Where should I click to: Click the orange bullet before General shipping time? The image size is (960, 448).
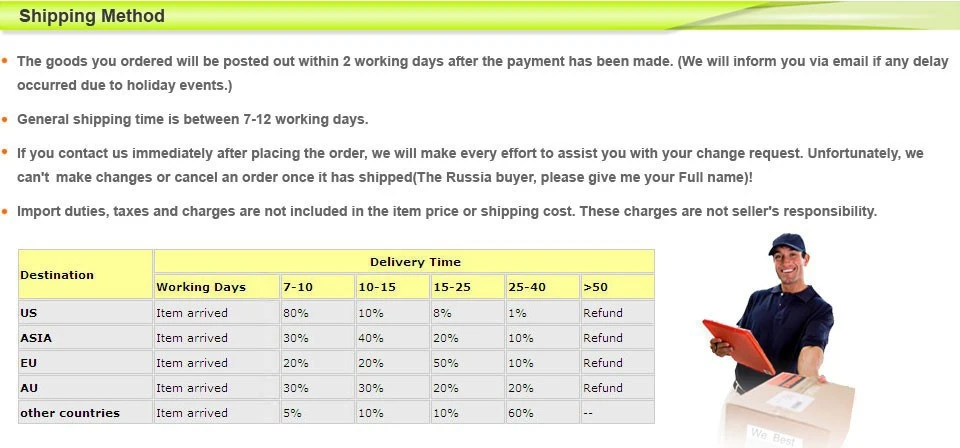pos(5,119)
